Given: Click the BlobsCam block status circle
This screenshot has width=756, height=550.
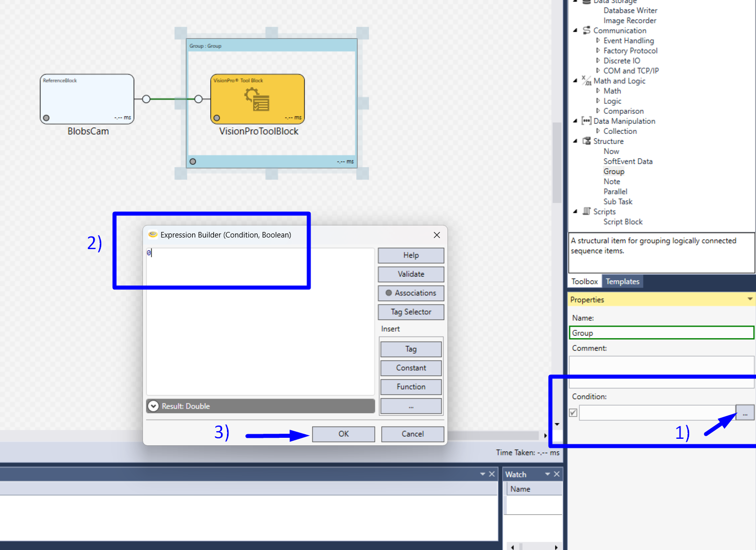Looking at the screenshot, I should (x=46, y=118).
